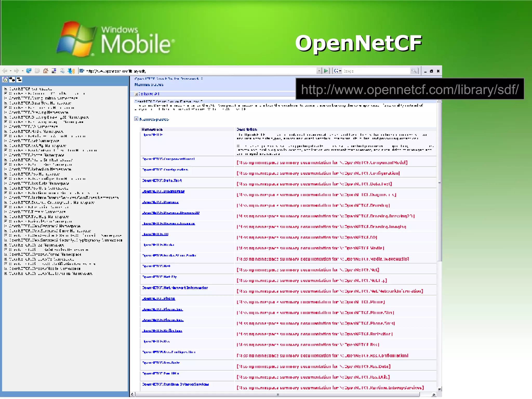Expand the OpenNETCF.Drawing Namespace tree node
Viewport: 532px width, 399px height.
pos(5,112)
